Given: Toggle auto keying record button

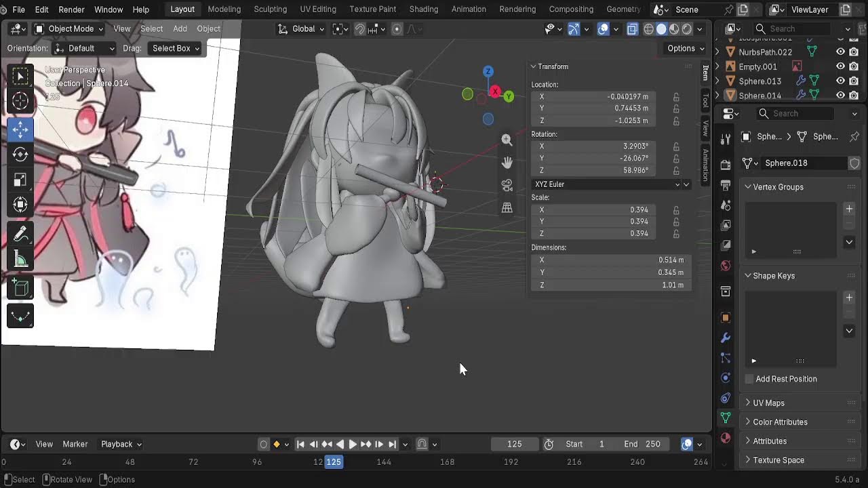Looking at the screenshot, I should click(x=263, y=445).
